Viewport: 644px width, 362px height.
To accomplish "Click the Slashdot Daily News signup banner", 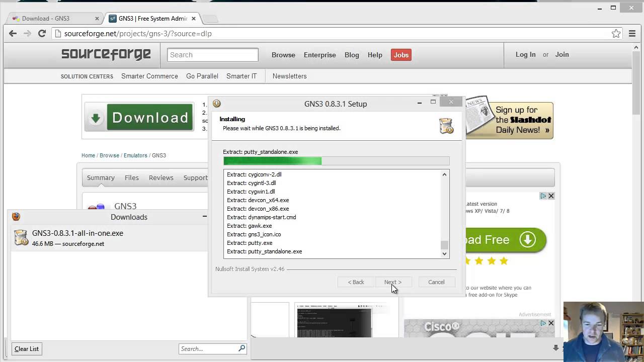I will [x=508, y=119].
